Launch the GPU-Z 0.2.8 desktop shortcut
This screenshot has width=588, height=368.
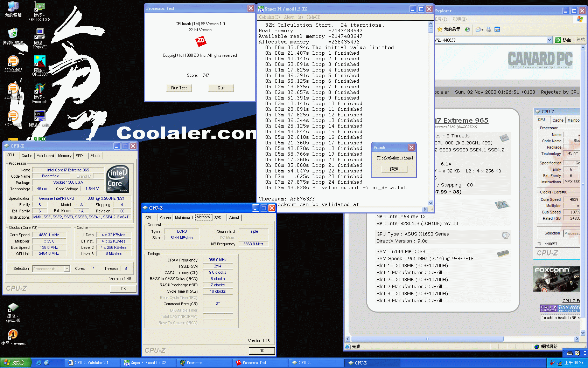click(40, 12)
